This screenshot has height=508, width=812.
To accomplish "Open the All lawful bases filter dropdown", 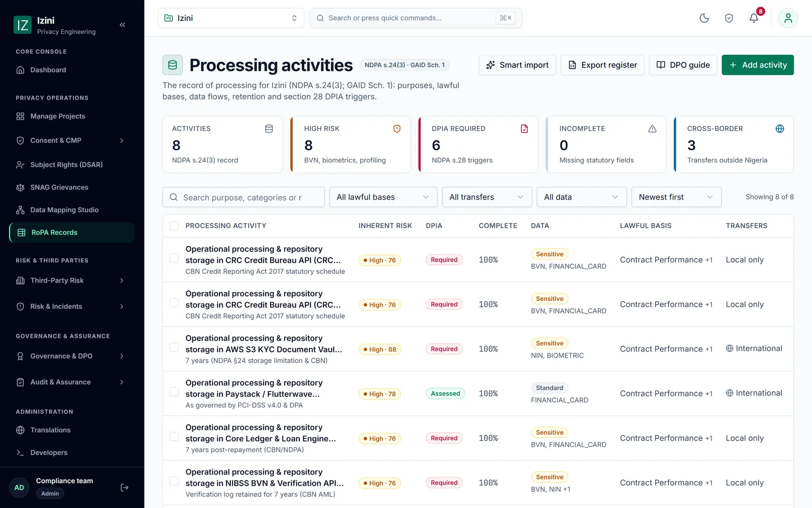I will click(383, 197).
